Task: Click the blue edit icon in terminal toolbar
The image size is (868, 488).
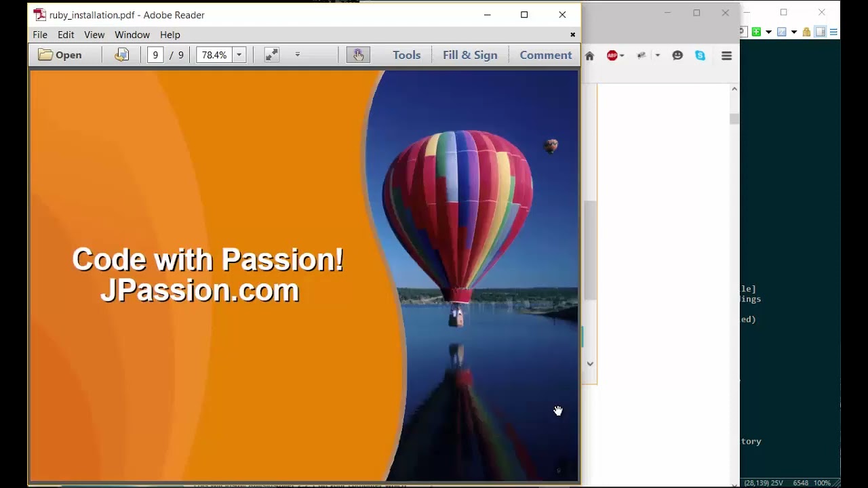Action: [x=781, y=32]
